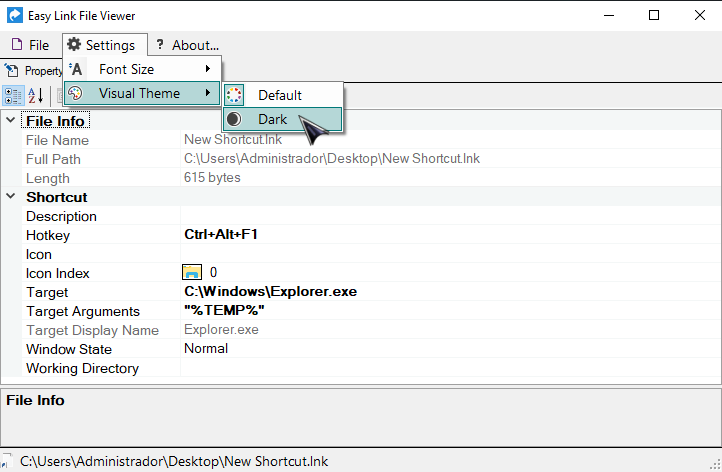
Task: Close the Easy Link File Viewer window
Action: [x=699, y=15]
